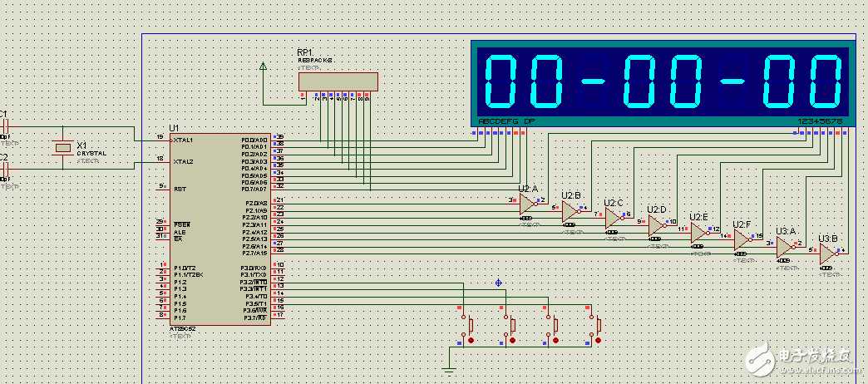Click the 12345678 digit-select label
This screenshot has height=384, width=868.
click(820, 121)
